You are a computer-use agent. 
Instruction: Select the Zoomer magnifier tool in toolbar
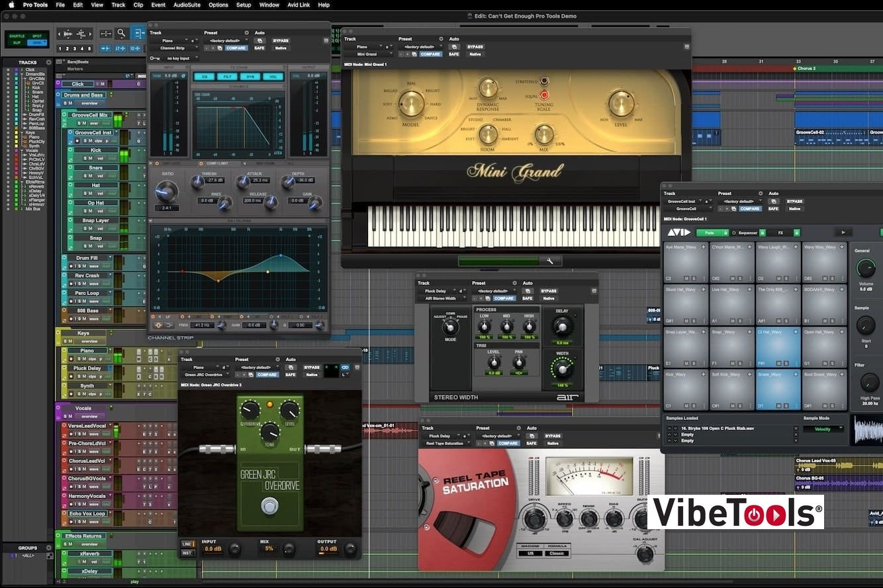(121, 33)
